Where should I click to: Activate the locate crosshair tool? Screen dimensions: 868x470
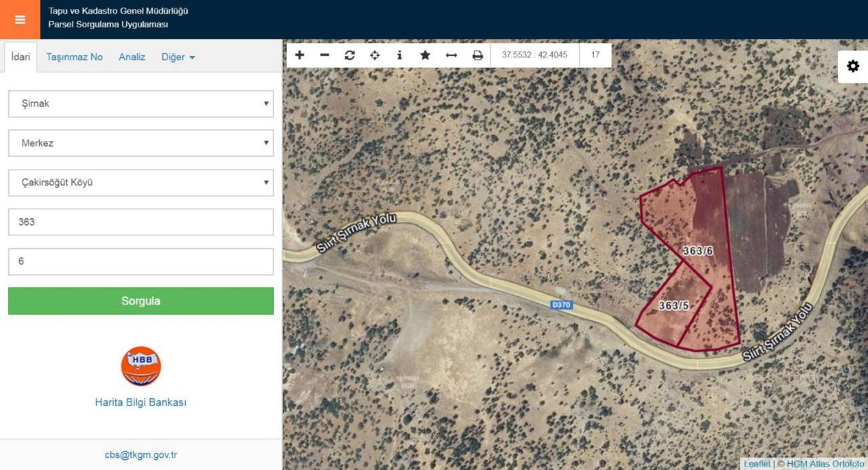pos(374,55)
